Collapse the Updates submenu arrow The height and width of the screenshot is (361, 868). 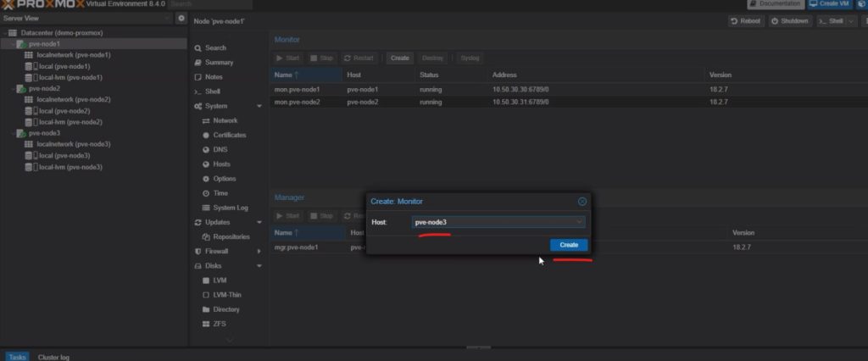259,222
